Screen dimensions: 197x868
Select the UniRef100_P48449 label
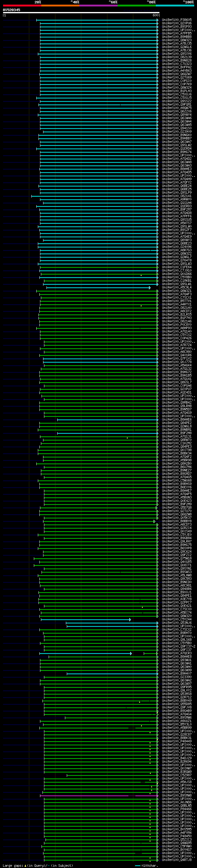(177, 742)
